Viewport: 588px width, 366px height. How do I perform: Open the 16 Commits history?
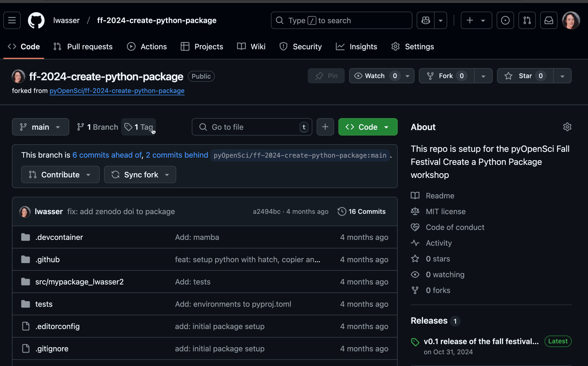coord(362,212)
